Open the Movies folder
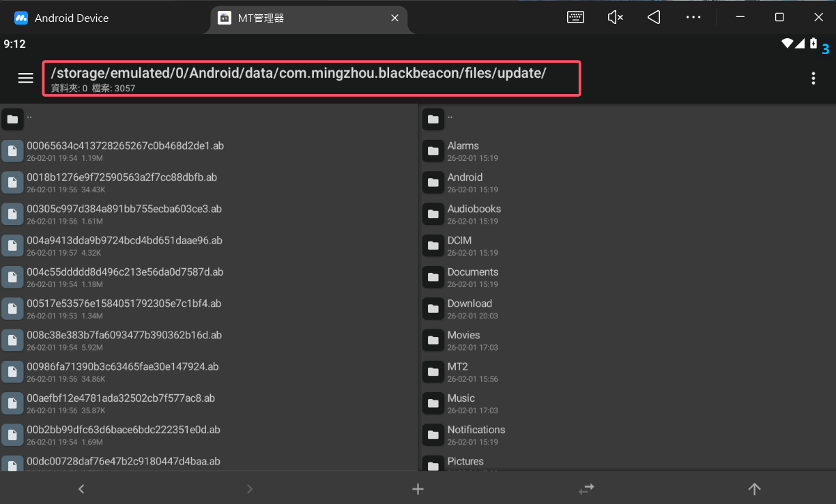 (627, 340)
